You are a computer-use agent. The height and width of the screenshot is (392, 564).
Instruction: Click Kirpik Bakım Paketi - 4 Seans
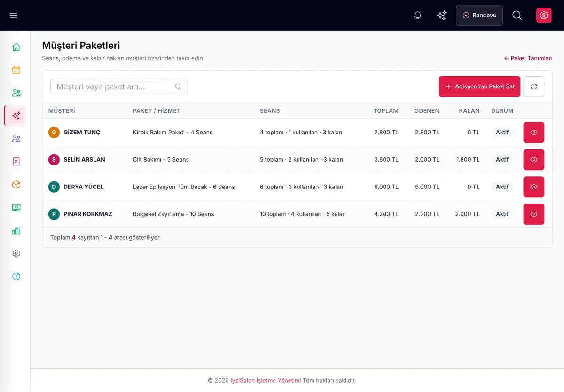tap(173, 133)
